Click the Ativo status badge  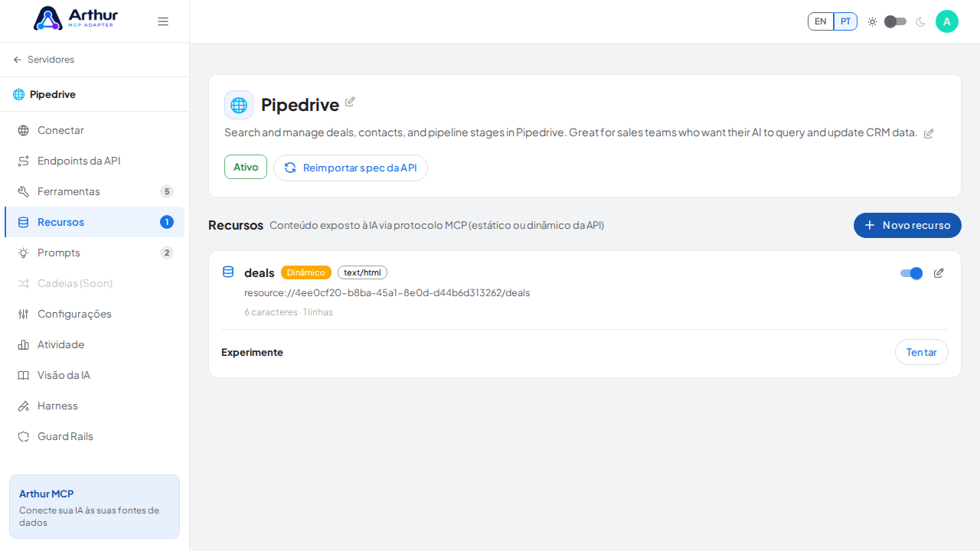coord(246,167)
